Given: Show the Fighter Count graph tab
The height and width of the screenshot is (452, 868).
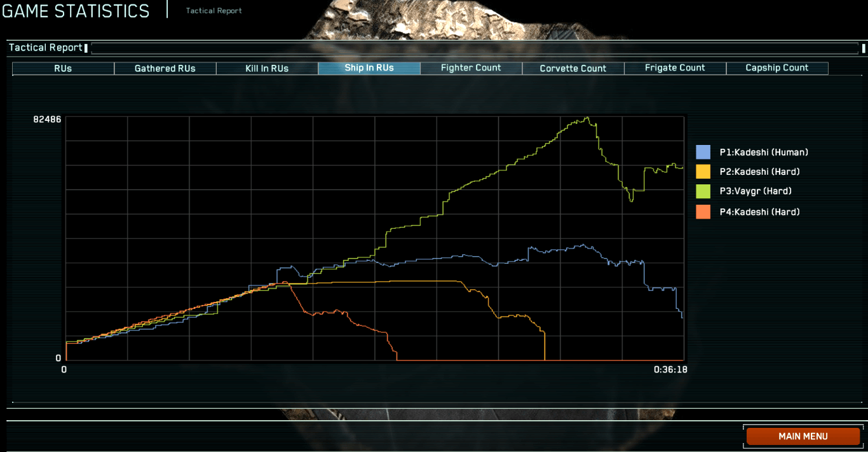Looking at the screenshot, I should pyautogui.click(x=471, y=68).
